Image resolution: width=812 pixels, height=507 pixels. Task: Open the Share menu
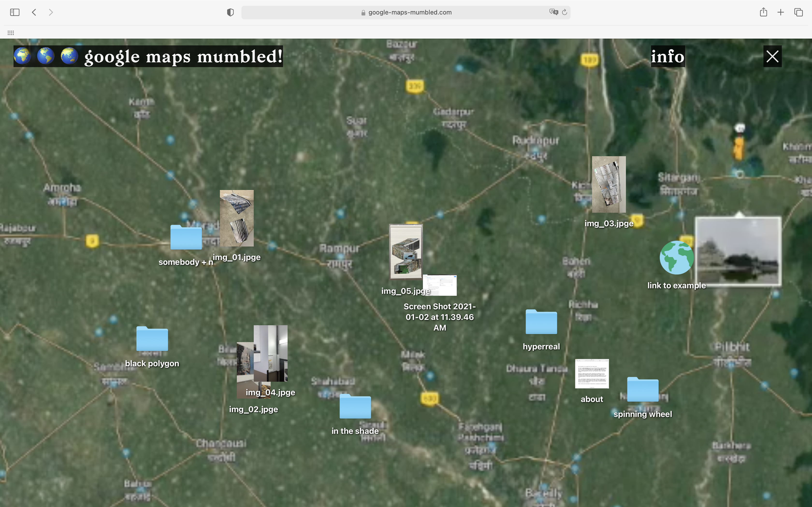(763, 12)
